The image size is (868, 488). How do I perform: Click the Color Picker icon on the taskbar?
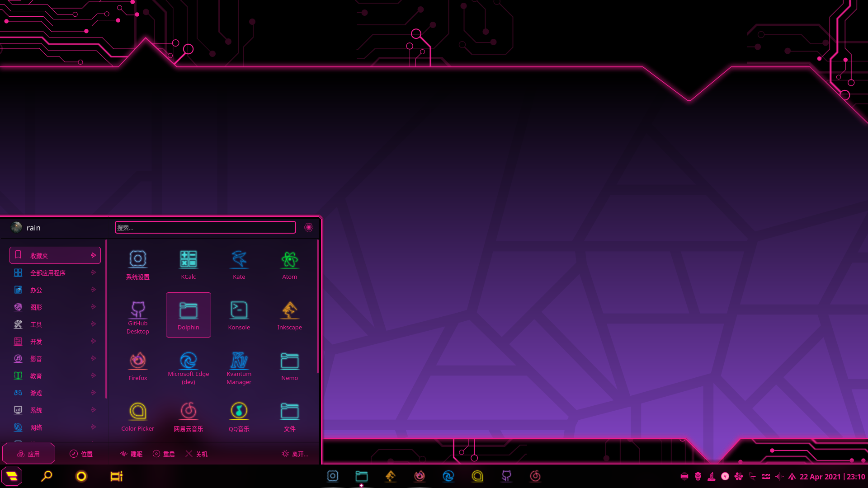[477, 476]
